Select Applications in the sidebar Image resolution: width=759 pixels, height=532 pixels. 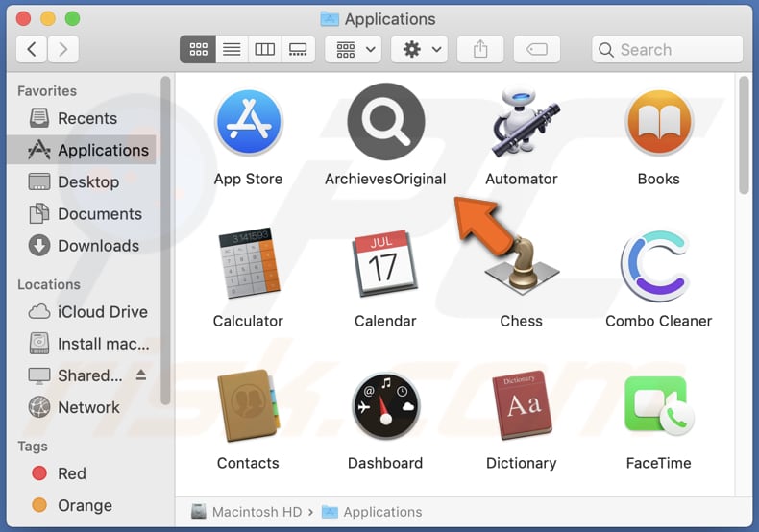(82, 151)
